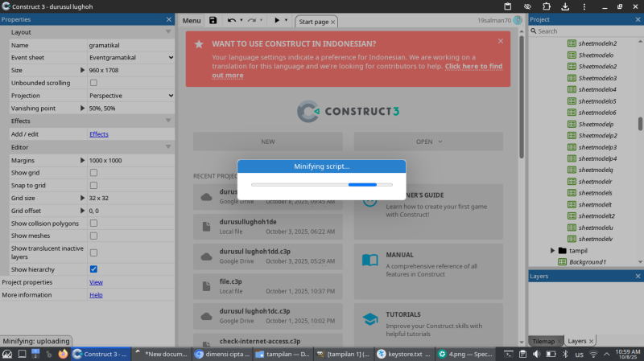Expand the tampil folder in Project tree
Viewport: 644px width, 361px height.
point(552,251)
